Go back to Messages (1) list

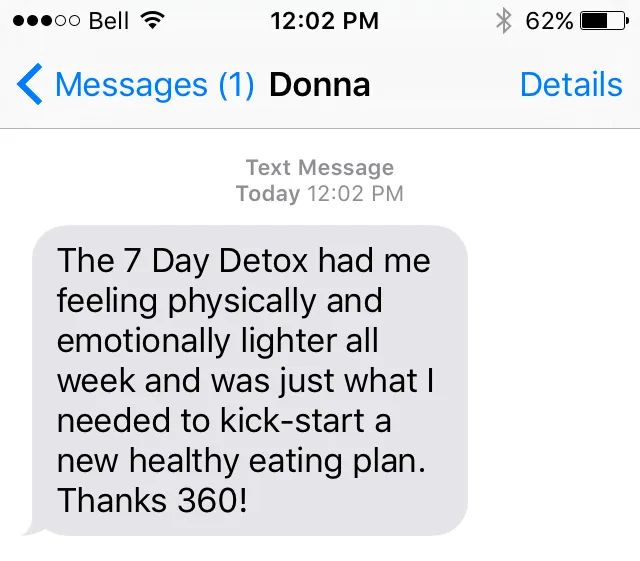point(136,85)
